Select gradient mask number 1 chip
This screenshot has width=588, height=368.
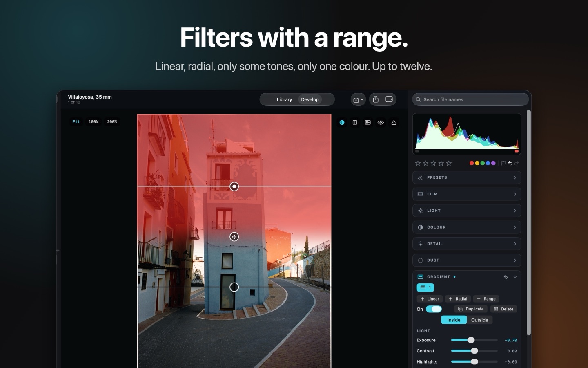tap(425, 287)
